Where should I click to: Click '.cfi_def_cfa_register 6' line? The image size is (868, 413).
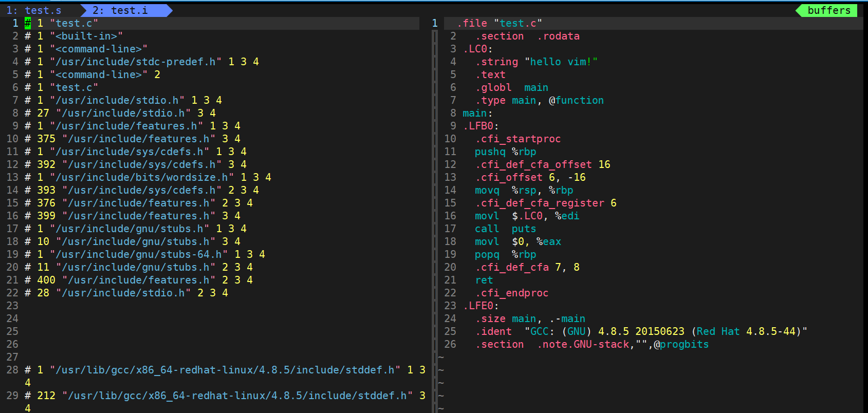(546, 203)
